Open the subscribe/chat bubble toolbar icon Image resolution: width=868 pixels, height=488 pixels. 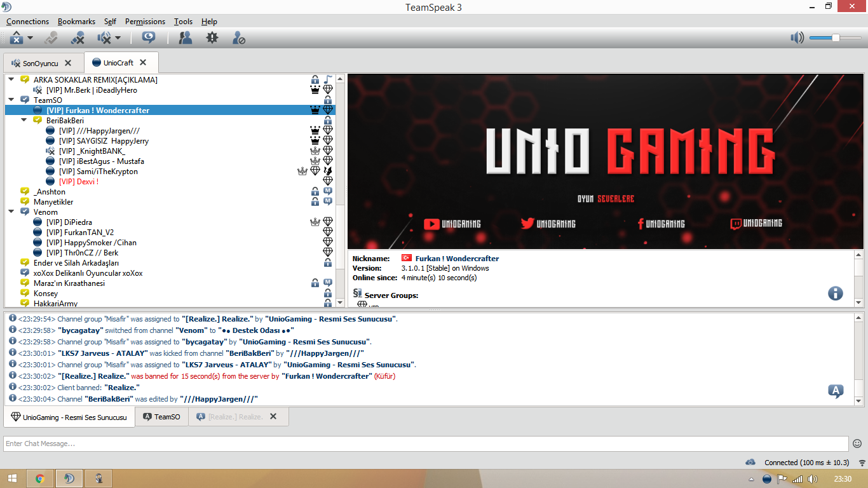point(149,38)
